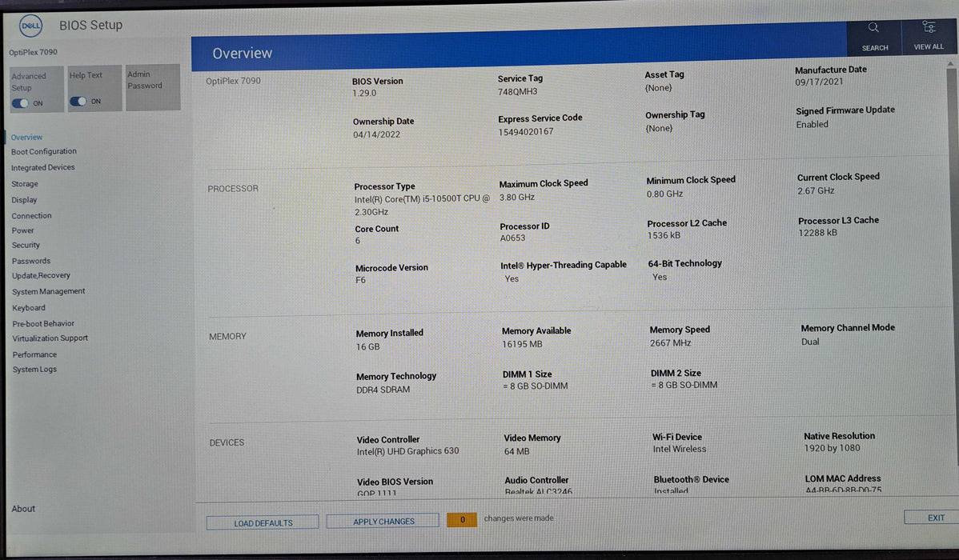This screenshot has height=560, width=959.
Task: Open Power settings
Action: pos(23,230)
